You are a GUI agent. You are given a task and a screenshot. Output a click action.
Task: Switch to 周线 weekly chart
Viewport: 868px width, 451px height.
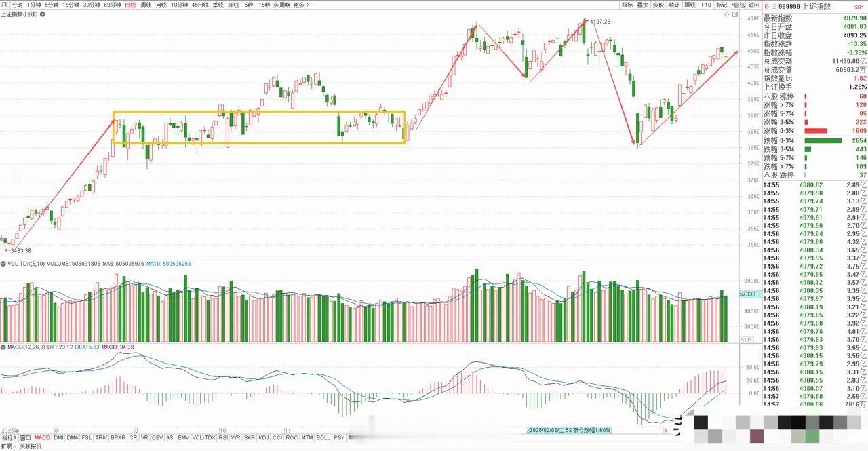146,5
